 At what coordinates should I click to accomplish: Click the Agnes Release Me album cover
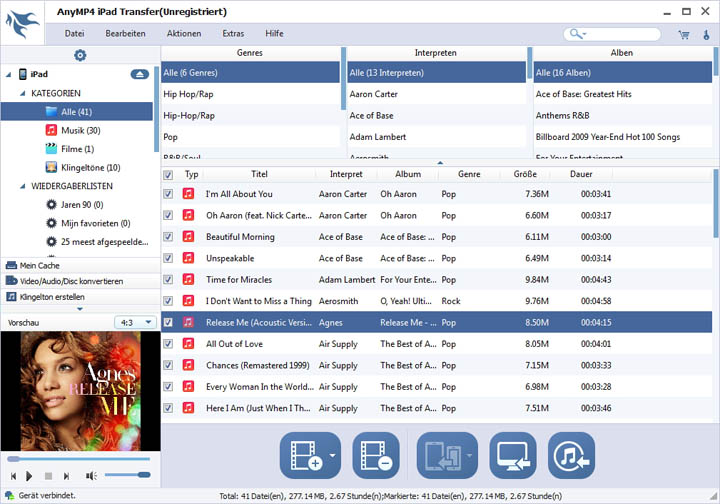tap(80, 391)
